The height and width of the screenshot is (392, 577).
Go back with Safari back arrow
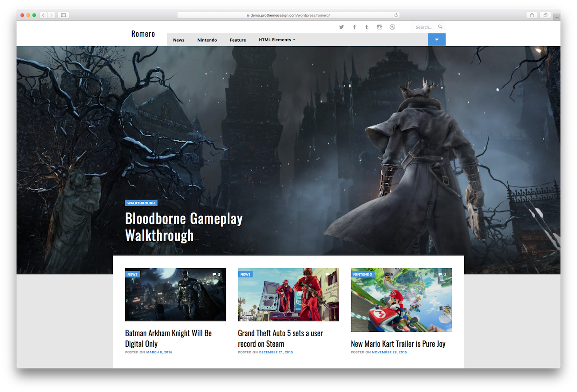pos(43,15)
